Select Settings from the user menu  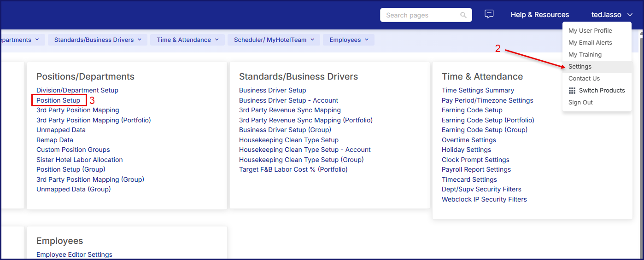pyautogui.click(x=580, y=67)
